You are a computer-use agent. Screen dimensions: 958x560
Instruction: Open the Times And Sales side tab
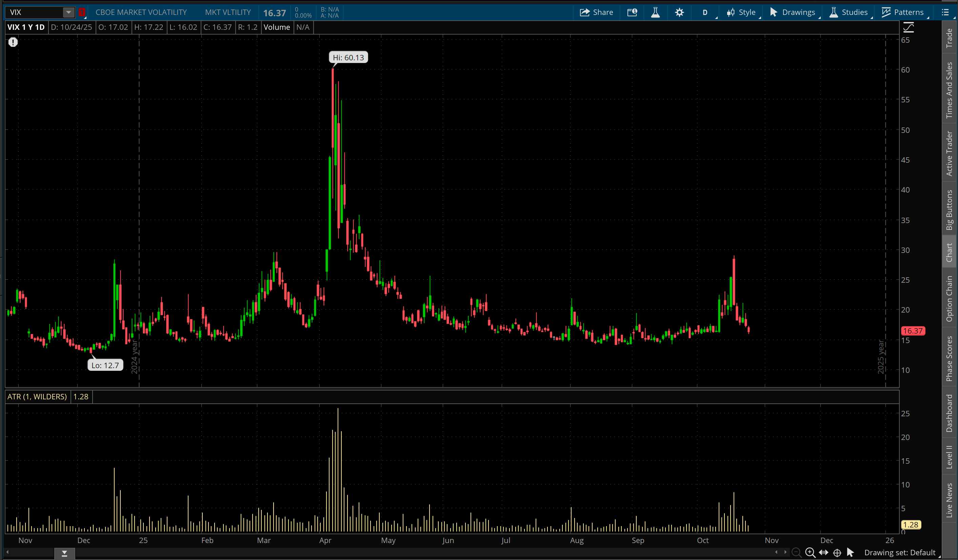coord(949,91)
